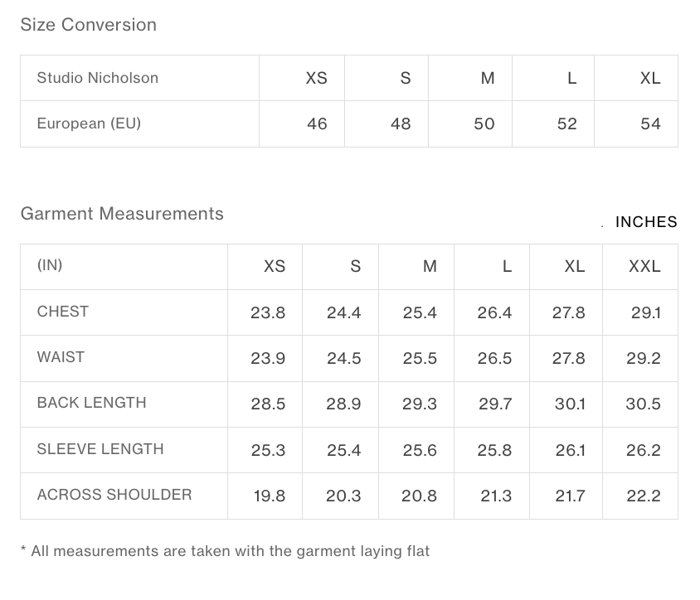Select the European (EU) row label
Screen dimensions: 700x600
89,123
